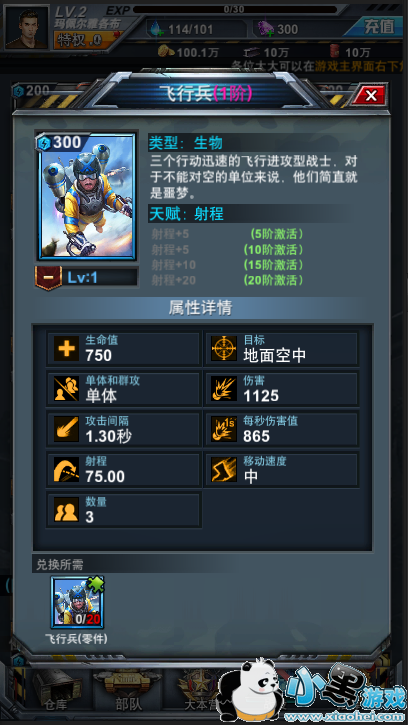
Task: Click the 数量 unit count icon
Action: point(66,510)
